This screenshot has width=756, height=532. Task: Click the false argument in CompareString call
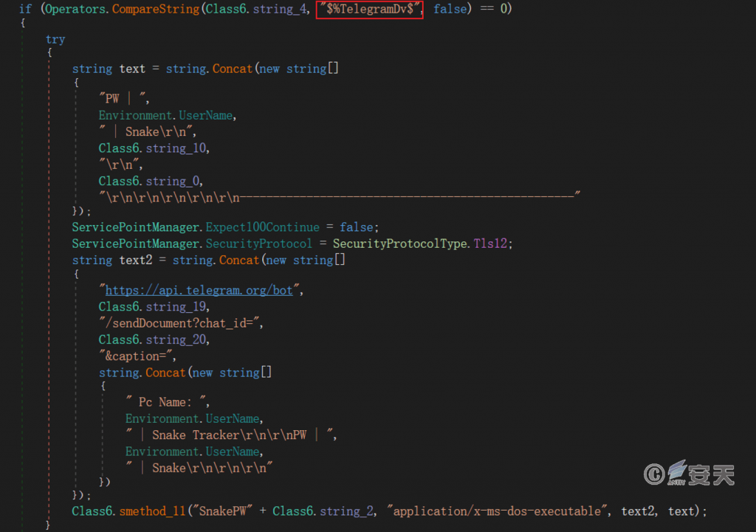[450, 9]
